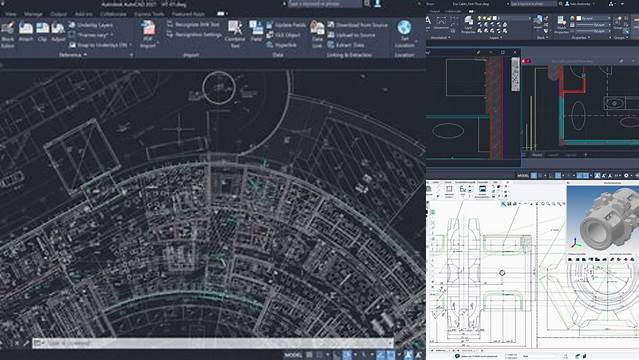
Task: Open the Express Tools ribbon tab
Action: pos(149,14)
